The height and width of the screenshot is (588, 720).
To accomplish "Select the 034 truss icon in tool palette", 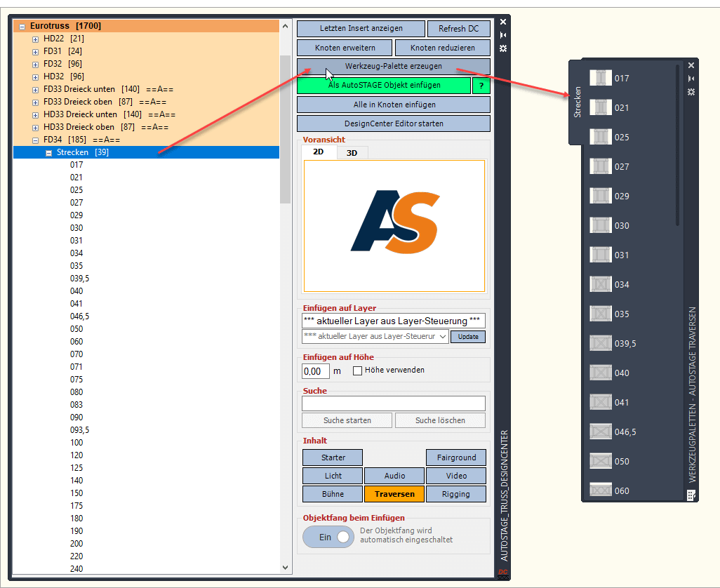I will pyautogui.click(x=601, y=284).
